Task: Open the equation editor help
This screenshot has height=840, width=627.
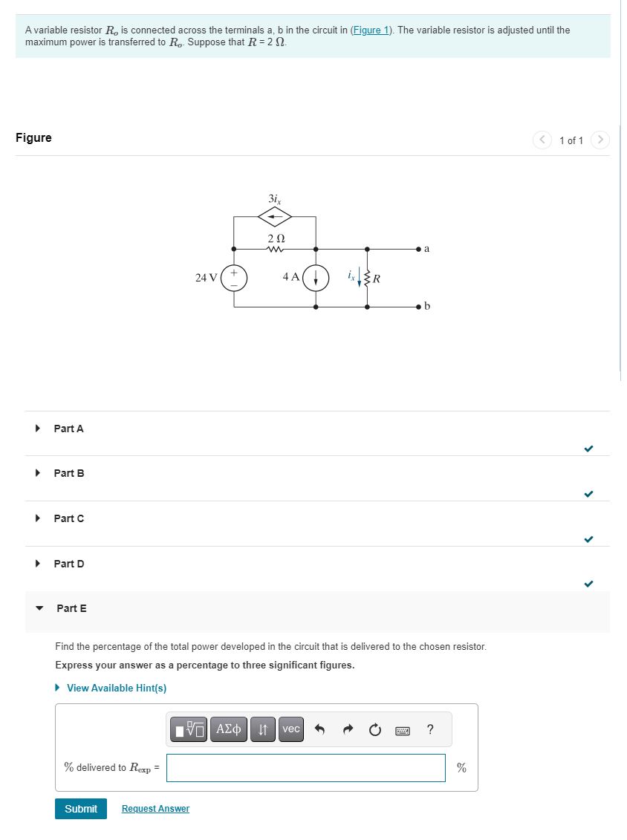Action: [430, 729]
